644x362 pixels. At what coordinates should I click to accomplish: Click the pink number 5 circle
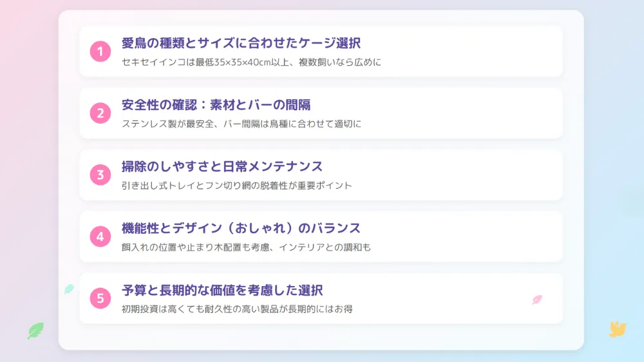tap(100, 298)
